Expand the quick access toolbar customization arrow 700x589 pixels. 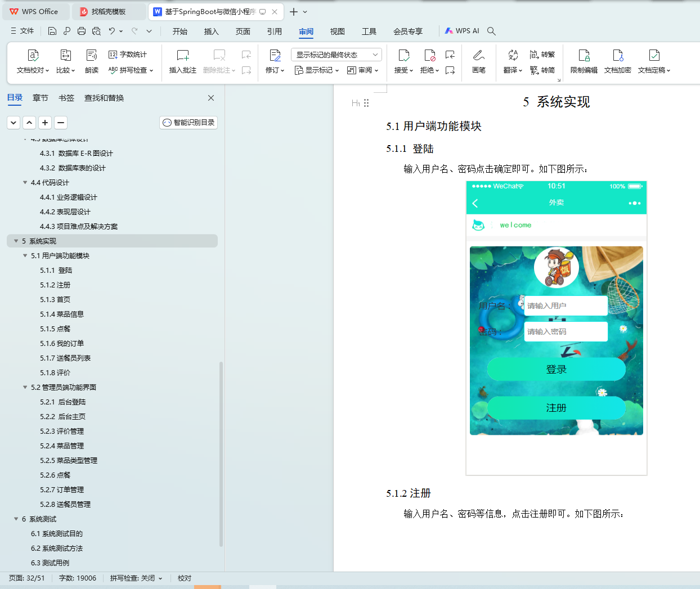point(149,31)
